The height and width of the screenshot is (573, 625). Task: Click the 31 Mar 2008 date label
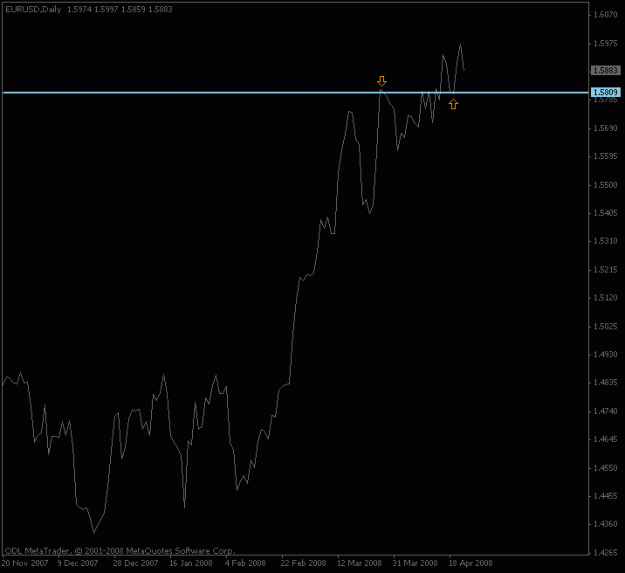[x=415, y=563]
